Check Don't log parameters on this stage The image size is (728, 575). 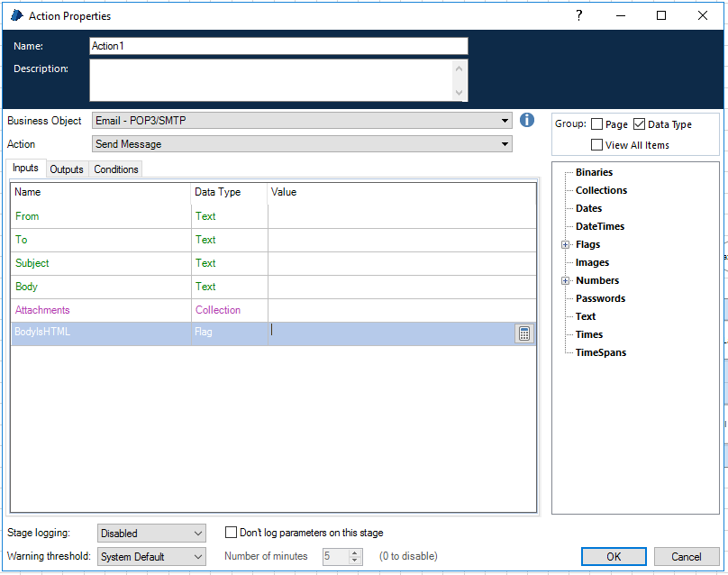click(231, 533)
